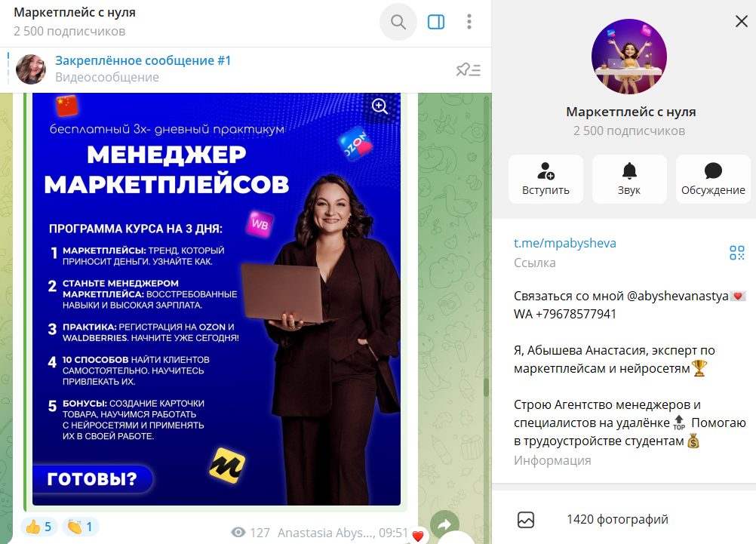Zoom the course poster with magnifier icon

[x=380, y=106]
